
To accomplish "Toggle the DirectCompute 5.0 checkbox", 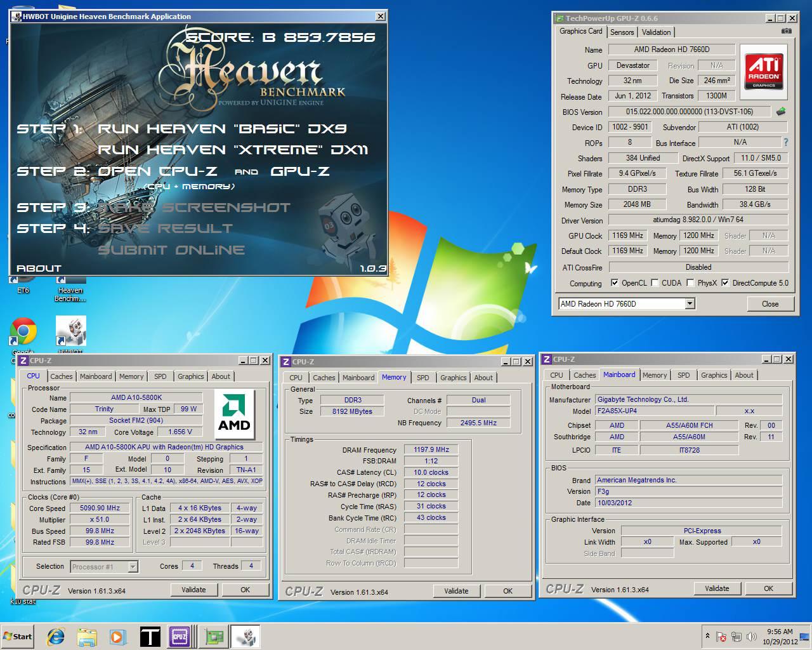I will click(x=725, y=283).
